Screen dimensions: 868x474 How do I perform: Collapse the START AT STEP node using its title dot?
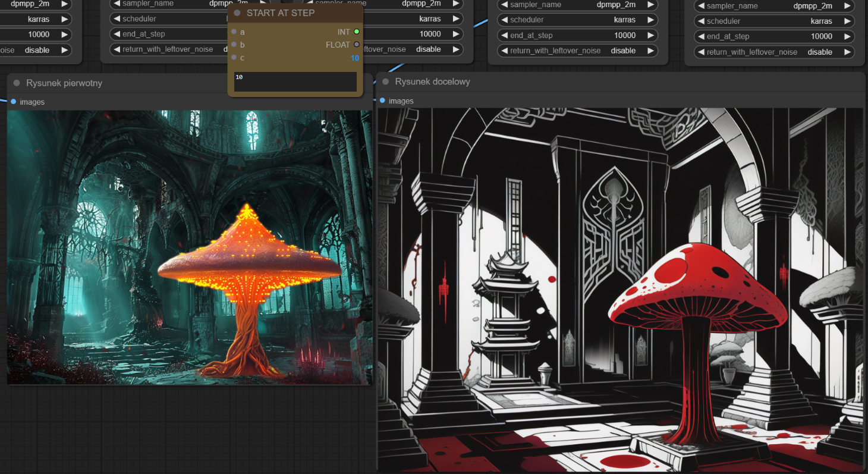click(237, 13)
